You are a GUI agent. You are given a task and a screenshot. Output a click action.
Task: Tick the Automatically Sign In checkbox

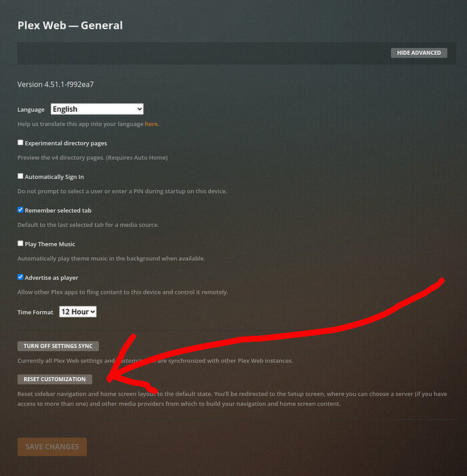20,176
